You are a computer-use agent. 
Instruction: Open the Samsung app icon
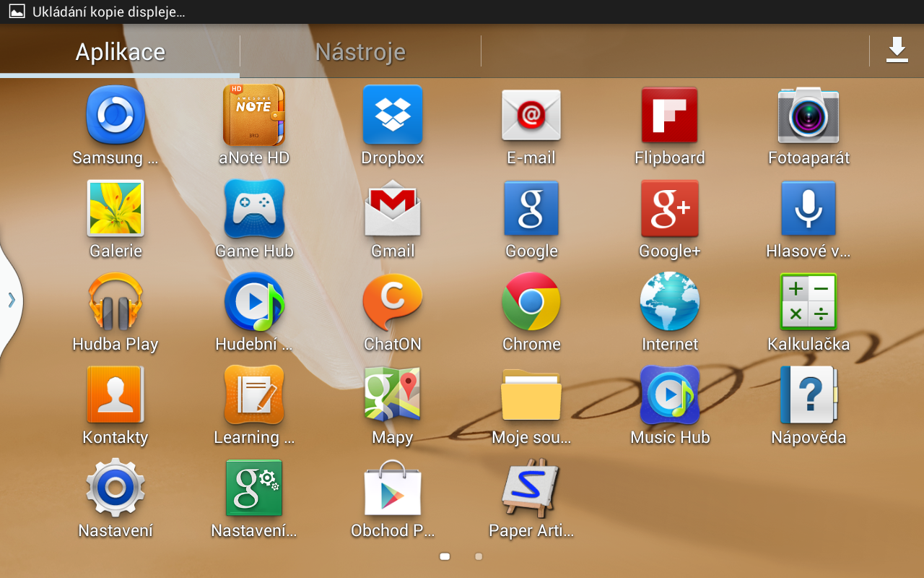(x=115, y=116)
